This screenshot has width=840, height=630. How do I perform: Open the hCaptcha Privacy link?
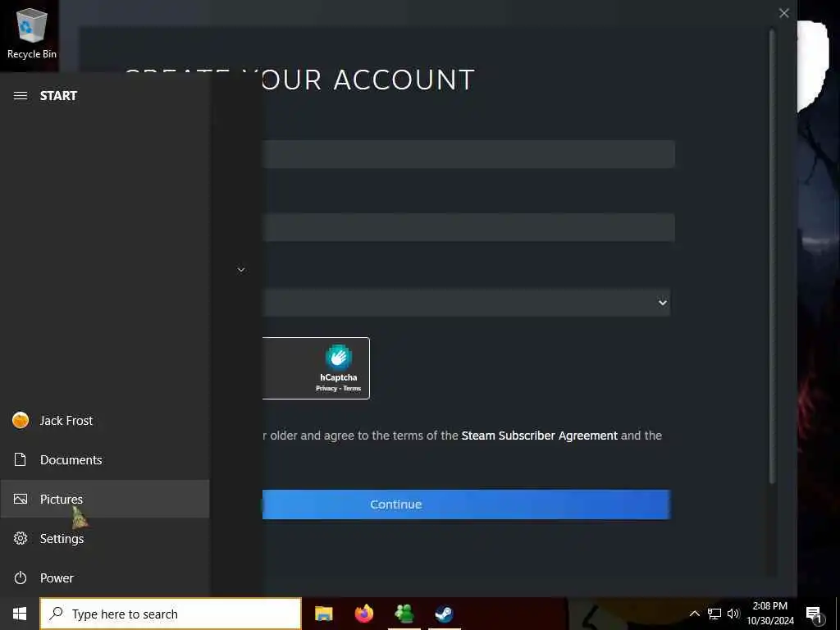[x=326, y=388]
